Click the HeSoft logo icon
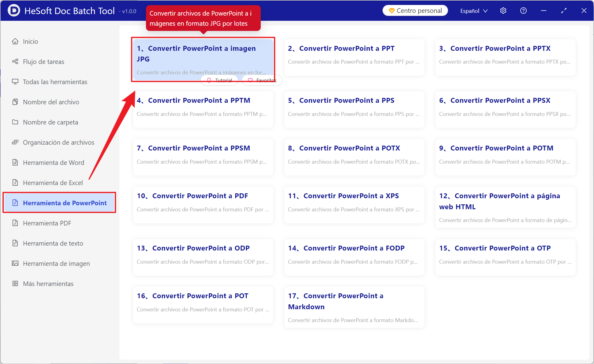The height and width of the screenshot is (364, 594). [x=14, y=11]
